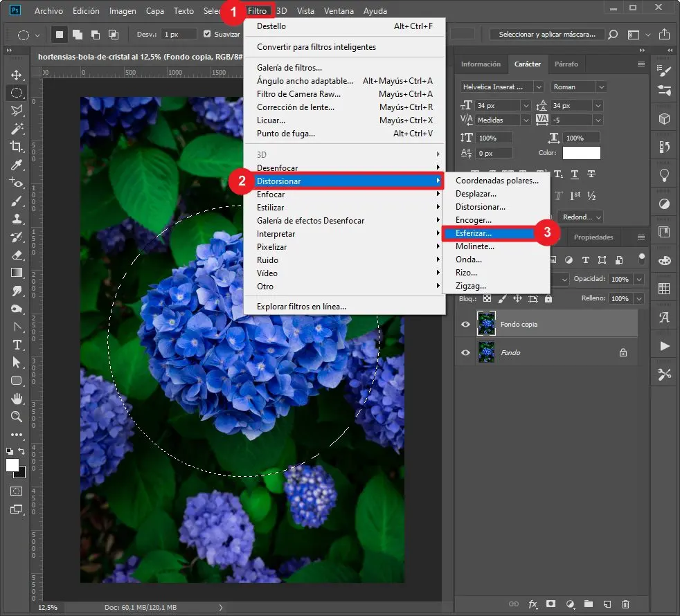Click the Fondo copia layer thumbnail
Viewport: 680px width, 616px height.
(x=487, y=324)
